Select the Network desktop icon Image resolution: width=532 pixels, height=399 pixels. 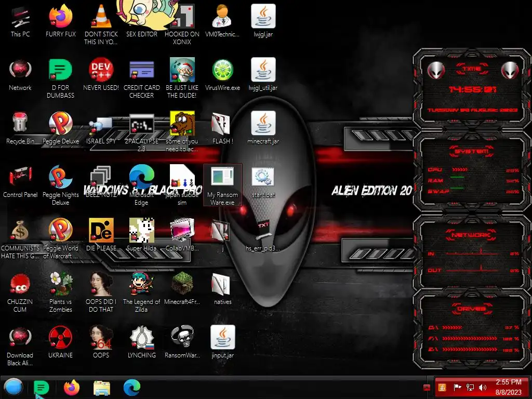coord(20,75)
